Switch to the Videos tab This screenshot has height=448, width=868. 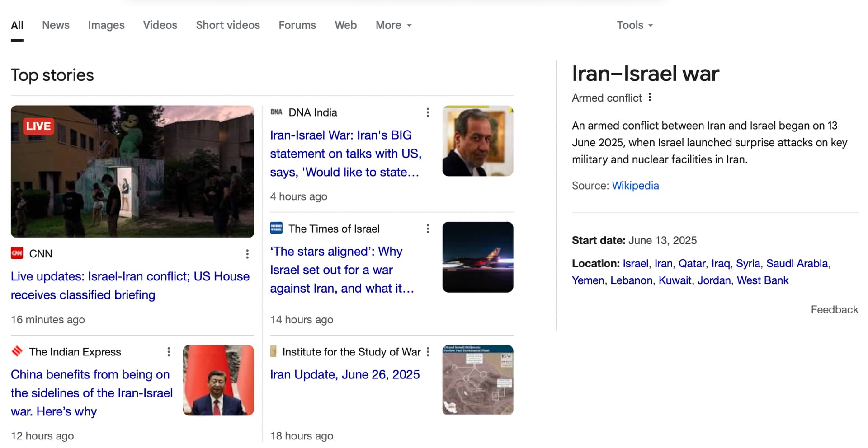point(160,25)
